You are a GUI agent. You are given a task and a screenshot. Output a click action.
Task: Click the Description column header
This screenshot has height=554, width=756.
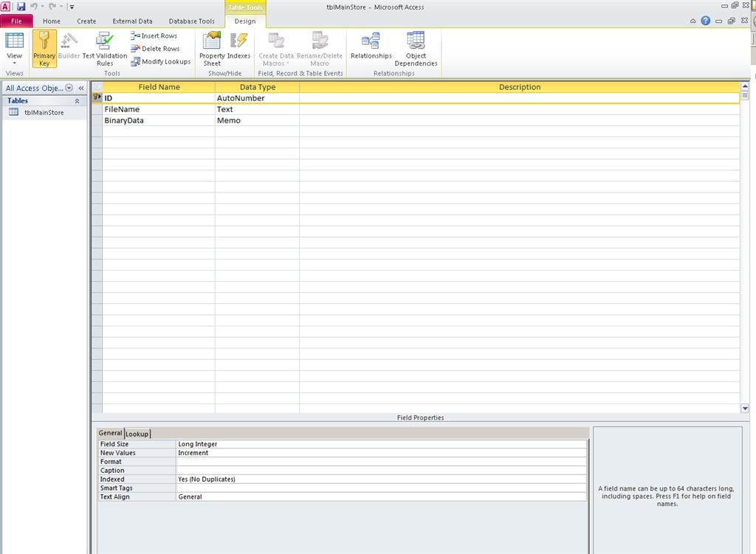(519, 87)
